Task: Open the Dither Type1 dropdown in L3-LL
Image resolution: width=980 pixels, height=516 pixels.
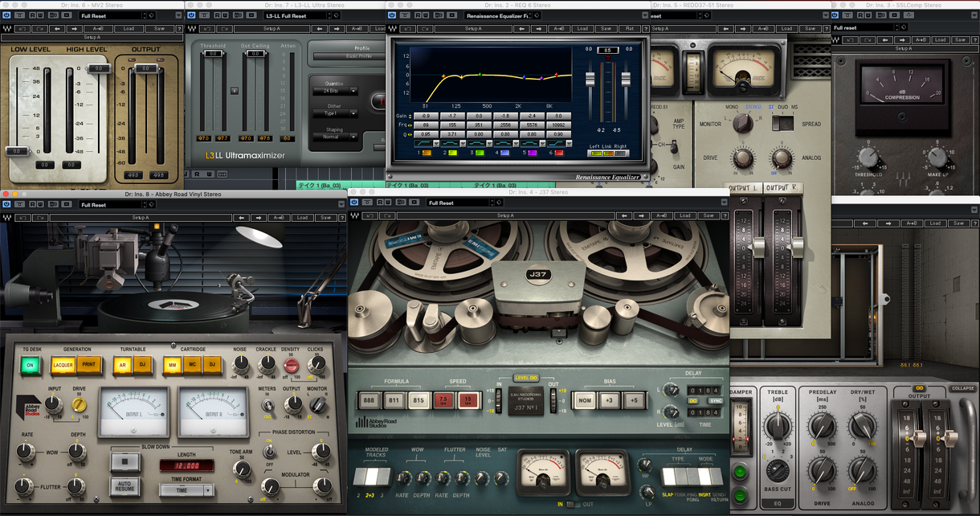Action: click(x=335, y=114)
